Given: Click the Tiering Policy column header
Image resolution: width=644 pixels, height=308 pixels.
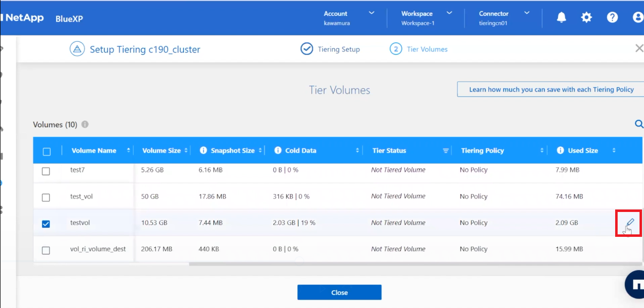Looking at the screenshot, I should point(482,150).
